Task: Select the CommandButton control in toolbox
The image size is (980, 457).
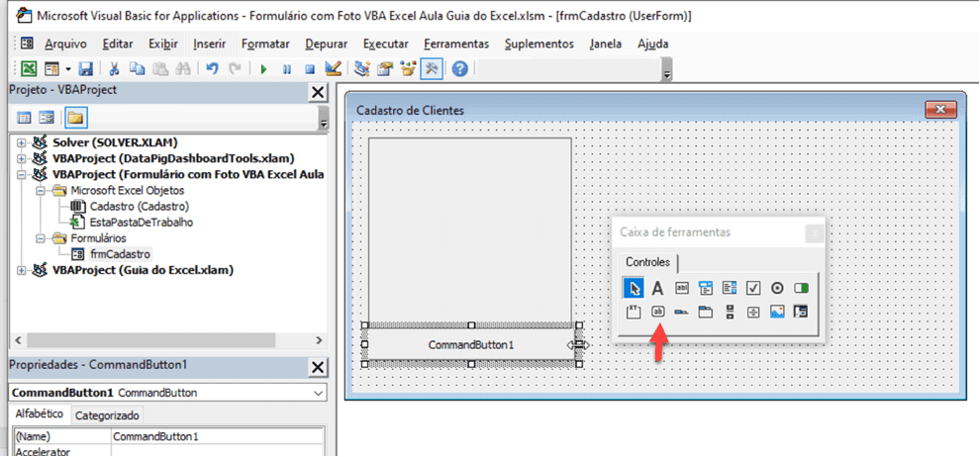Action: point(657,311)
